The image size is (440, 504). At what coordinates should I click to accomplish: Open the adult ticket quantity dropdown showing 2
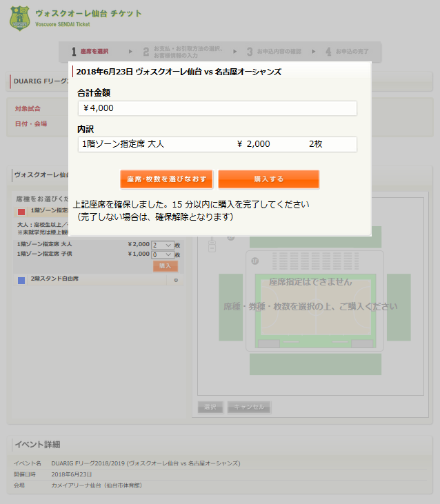(x=163, y=245)
